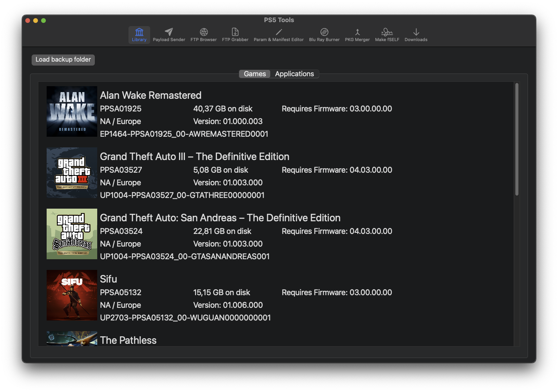Viewport: 558px width, 392px height.
Task: Click the Sifu title text
Action: click(x=108, y=279)
